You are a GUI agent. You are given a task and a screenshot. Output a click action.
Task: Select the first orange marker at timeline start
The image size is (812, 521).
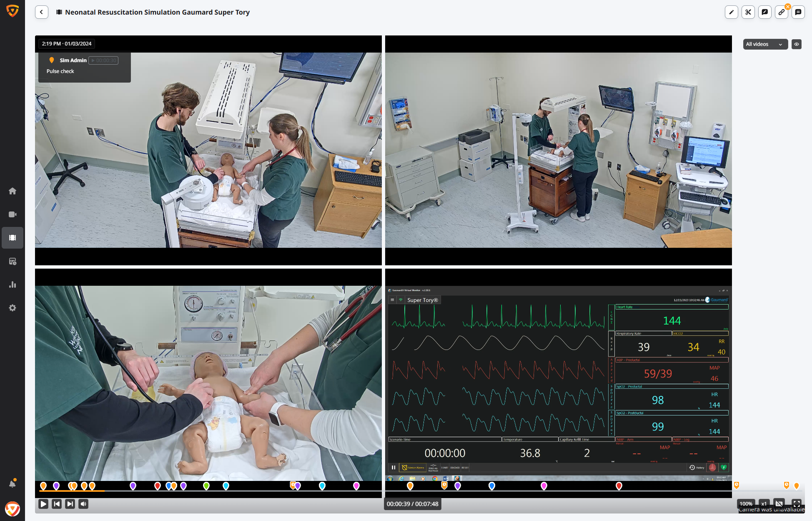point(43,486)
